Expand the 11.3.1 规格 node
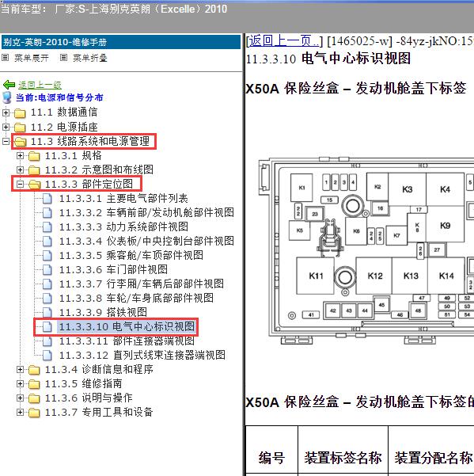 (20, 155)
